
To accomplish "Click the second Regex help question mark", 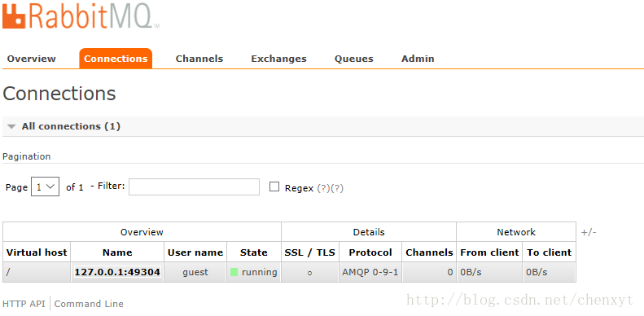I will point(337,188).
